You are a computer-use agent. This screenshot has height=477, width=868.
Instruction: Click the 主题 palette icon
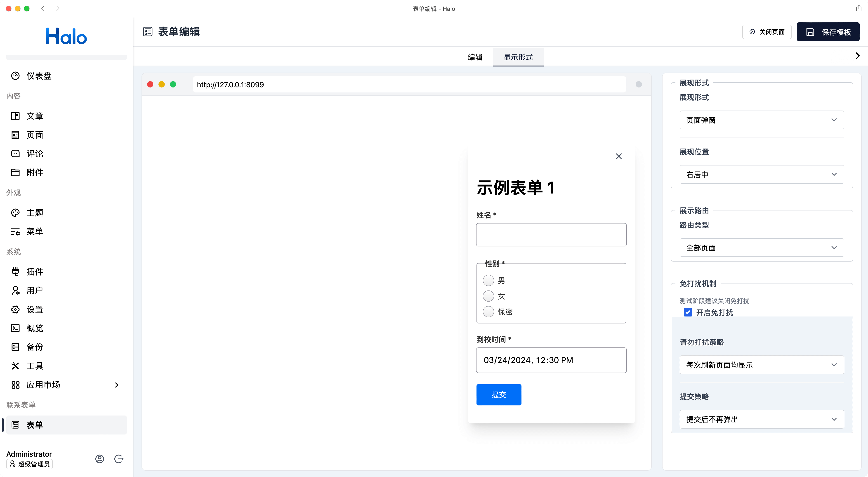click(x=15, y=213)
